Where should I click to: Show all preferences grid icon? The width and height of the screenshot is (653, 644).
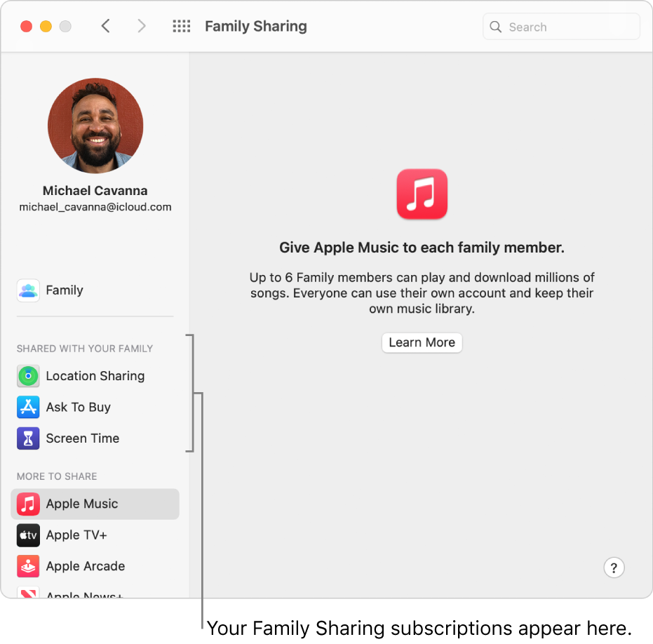(x=182, y=26)
